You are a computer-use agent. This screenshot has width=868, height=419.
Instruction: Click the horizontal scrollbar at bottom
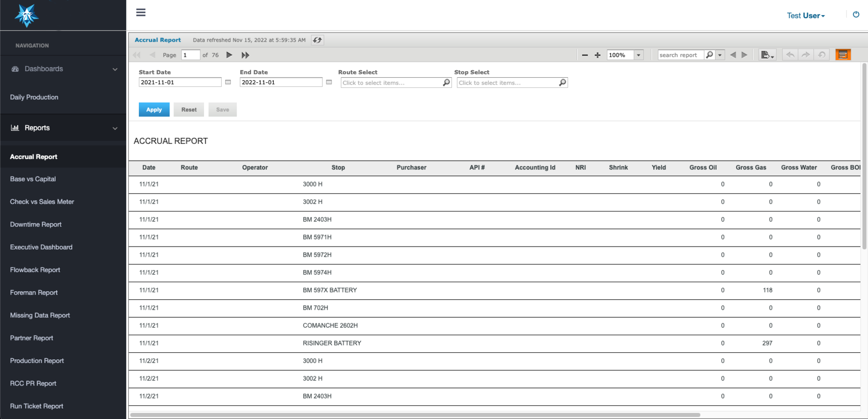tap(415, 415)
